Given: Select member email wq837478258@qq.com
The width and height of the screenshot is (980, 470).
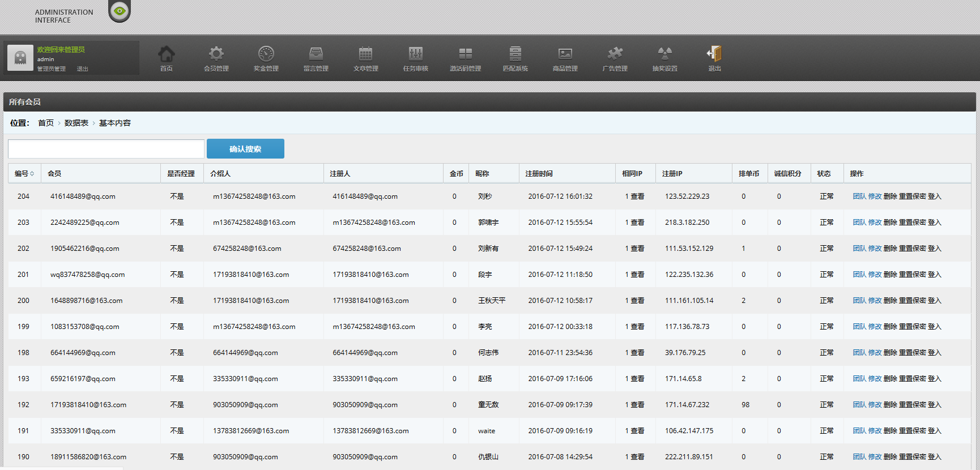Looking at the screenshot, I should (87, 275).
